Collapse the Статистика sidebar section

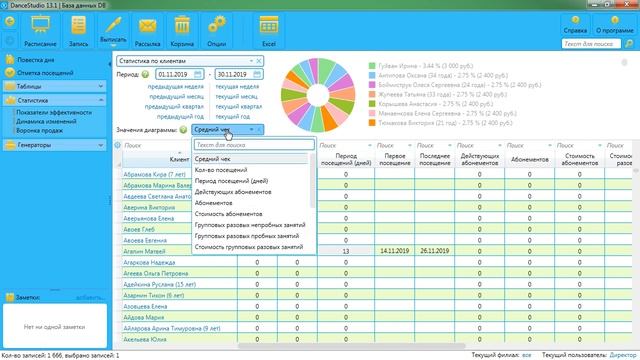tap(55, 100)
